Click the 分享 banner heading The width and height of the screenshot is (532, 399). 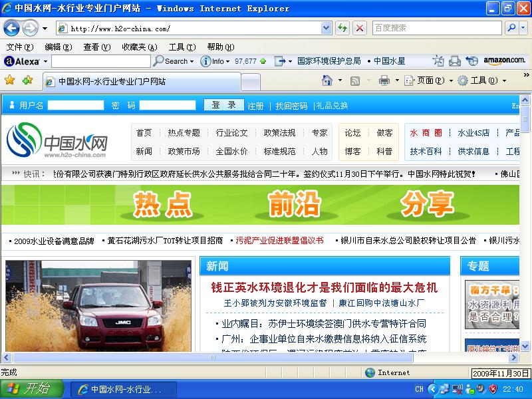point(427,203)
